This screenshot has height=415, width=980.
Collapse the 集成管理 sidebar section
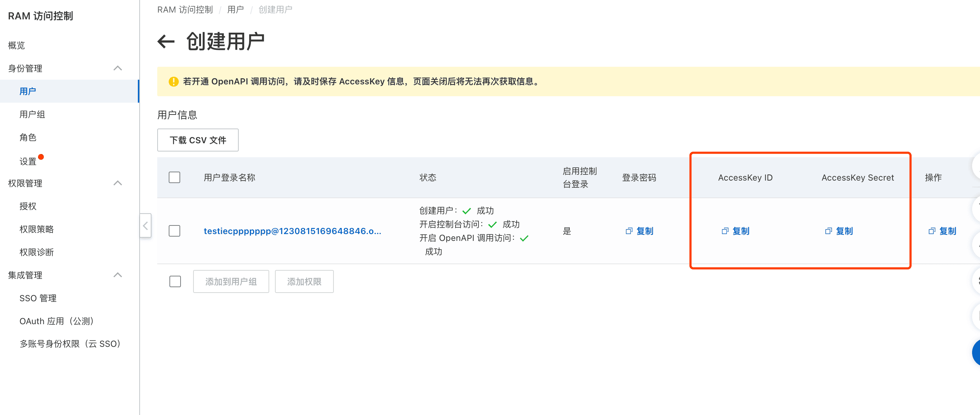point(117,275)
